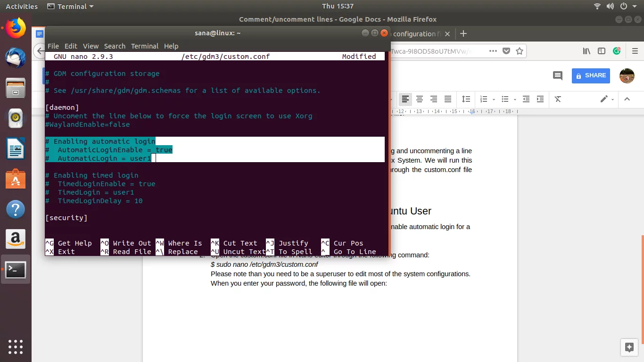Open the line spacing tool

coord(466,99)
